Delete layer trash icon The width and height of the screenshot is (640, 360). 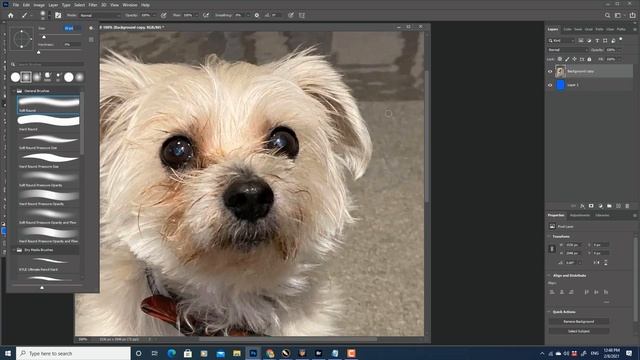[627, 206]
